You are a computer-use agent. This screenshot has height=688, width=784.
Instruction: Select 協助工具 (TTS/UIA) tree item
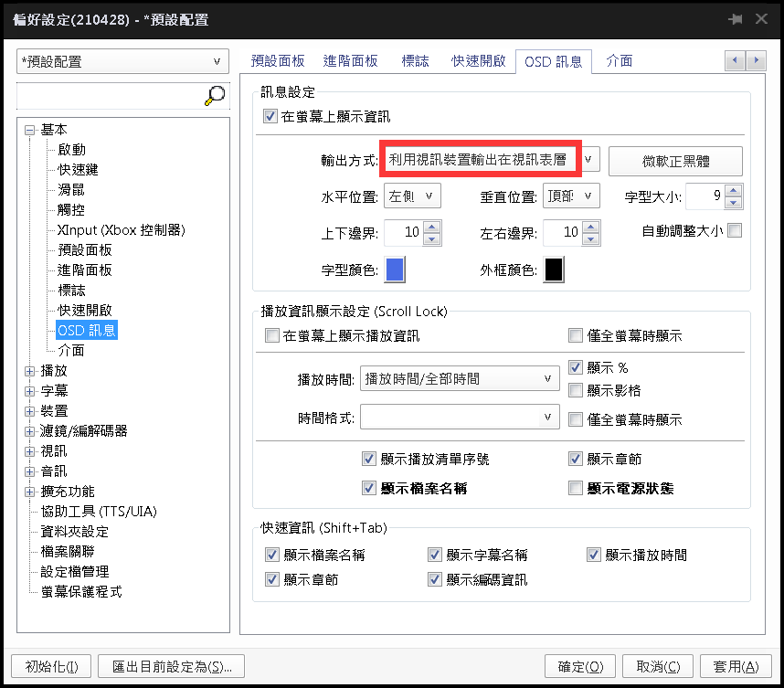(99, 511)
